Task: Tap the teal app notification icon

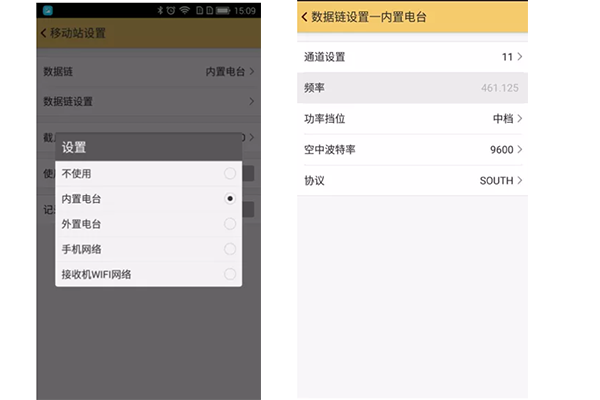Action: click(45, 10)
